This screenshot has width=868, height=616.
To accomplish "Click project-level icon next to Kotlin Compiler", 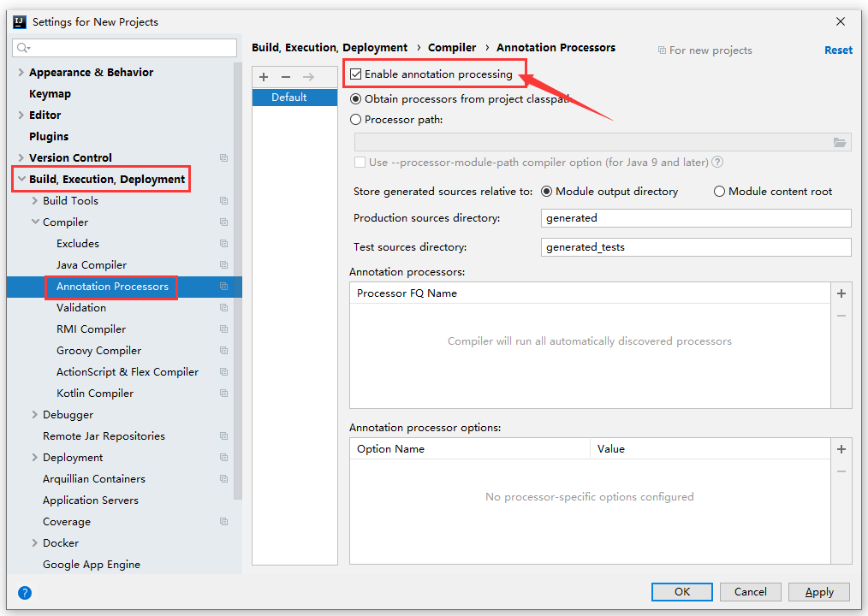I will (223, 394).
